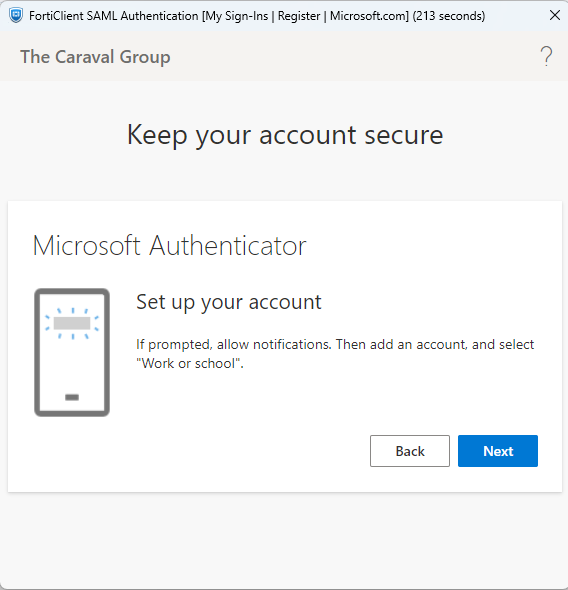Image resolution: width=568 pixels, height=590 pixels.
Task: Click the phone illustration graphic
Action: coord(72,353)
